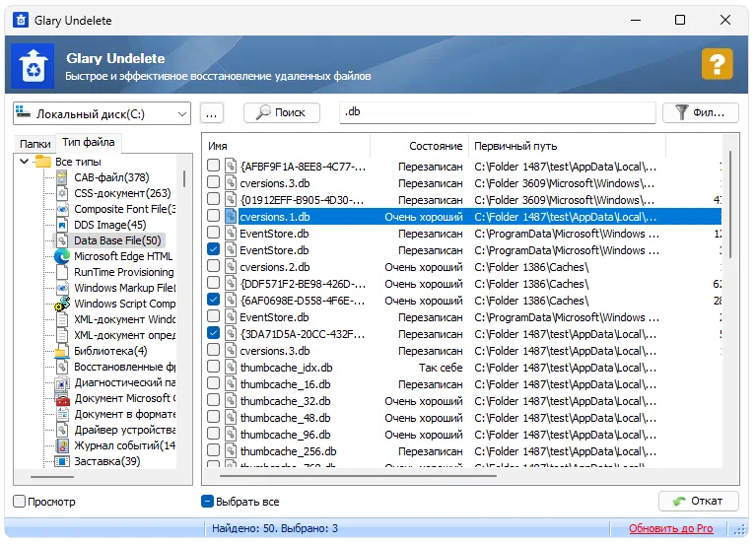The width and height of the screenshot is (756, 544).
Task: Click the Откат restore button
Action: [x=699, y=501]
